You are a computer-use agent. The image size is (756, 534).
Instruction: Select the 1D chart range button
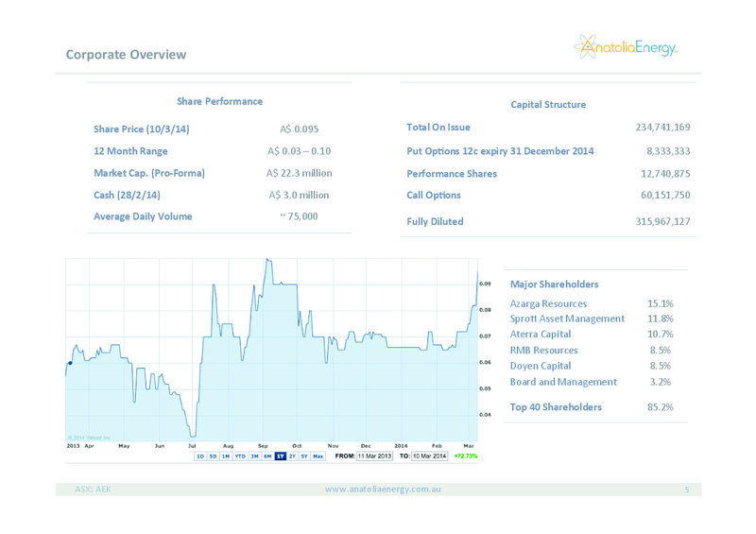(x=200, y=456)
